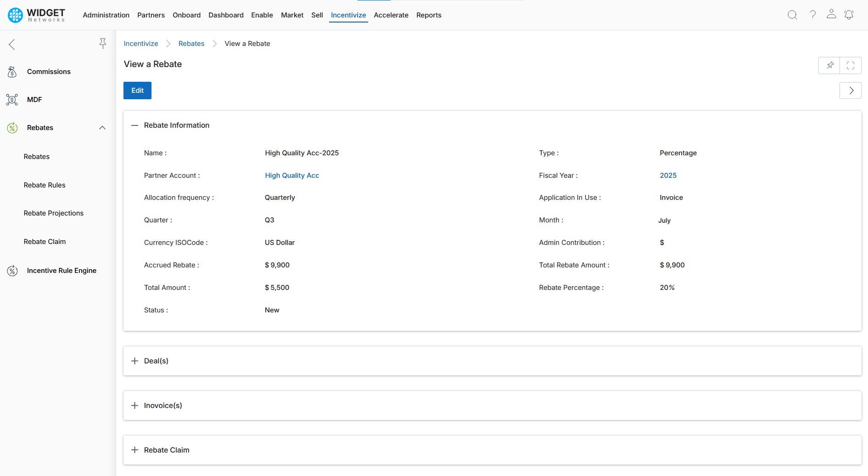Image resolution: width=868 pixels, height=476 pixels.
Task: Expand the Deal(s) section
Action: (134, 361)
